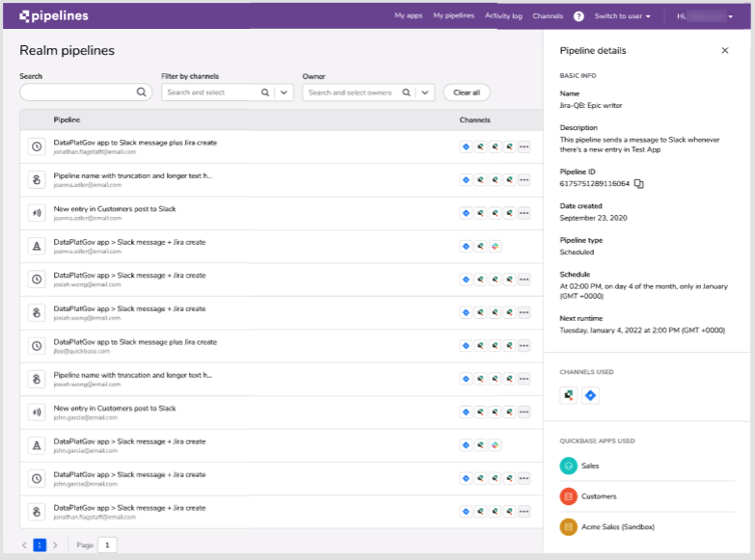Go to the next page arrow
The width and height of the screenshot is (755, 560).
coord(55,546)
